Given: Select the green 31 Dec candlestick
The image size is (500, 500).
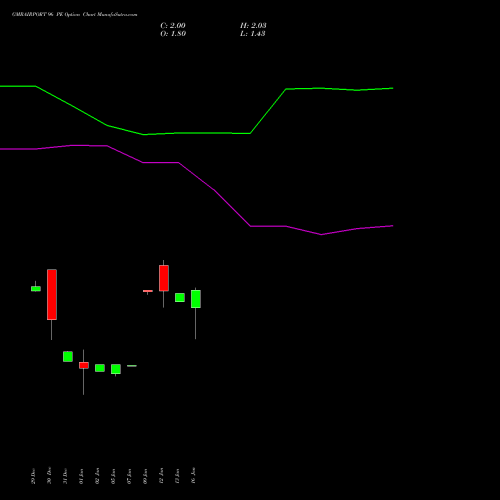Looking at the screenshot, I should tap(68, 356).
